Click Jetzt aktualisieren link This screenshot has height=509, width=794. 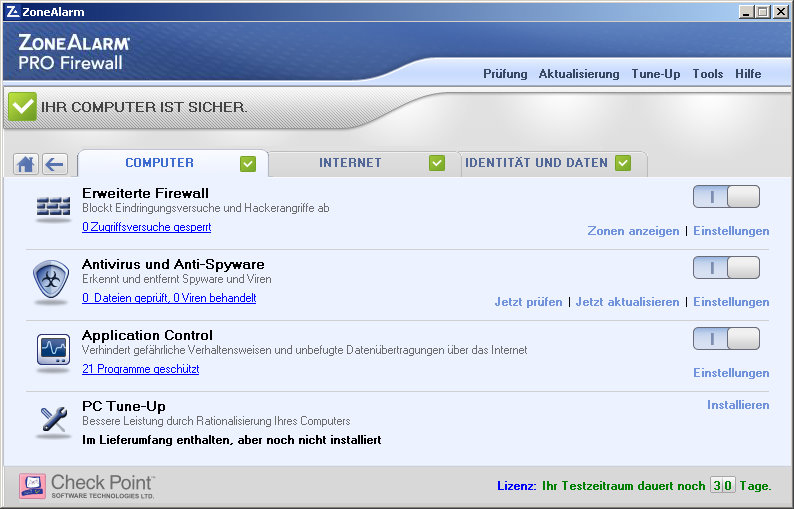point(627,302)
